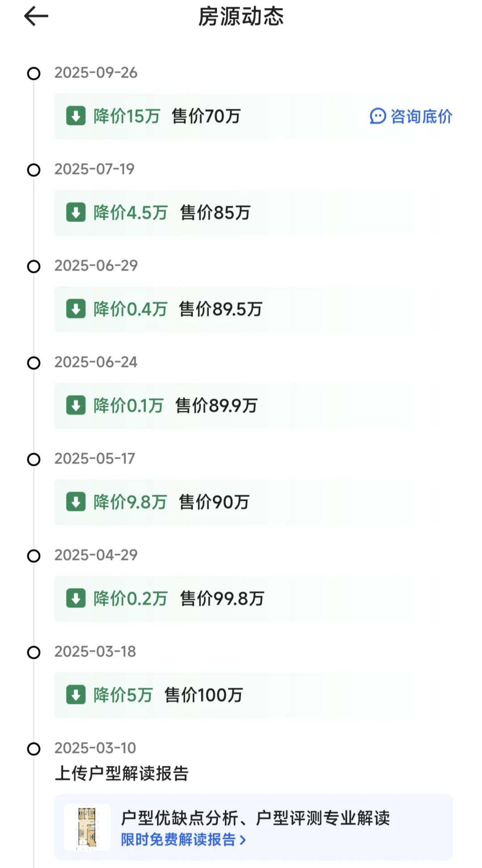This screenshot has height=868, width=482.
Task: Open the floor plan thumbnail
Action: click(x=87, y=827)
